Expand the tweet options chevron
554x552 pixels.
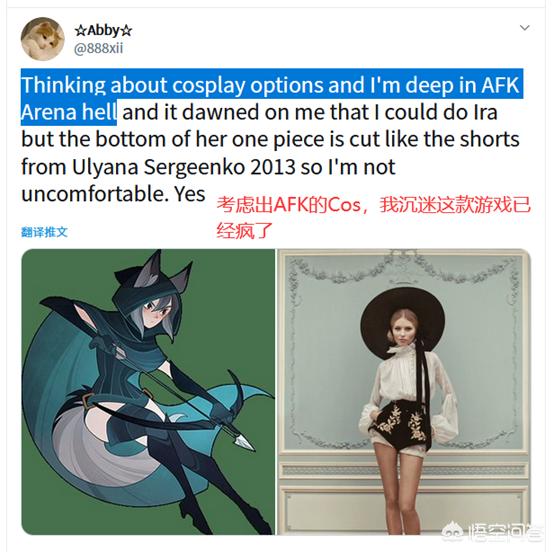[x=524, y=28]
